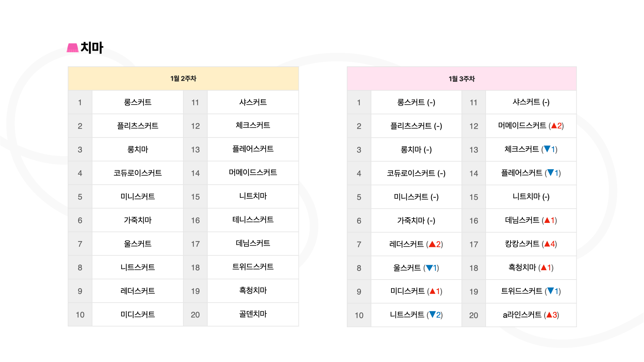
Task: Select the 테니스스커트 cell at rank 16
Action: 253,220
